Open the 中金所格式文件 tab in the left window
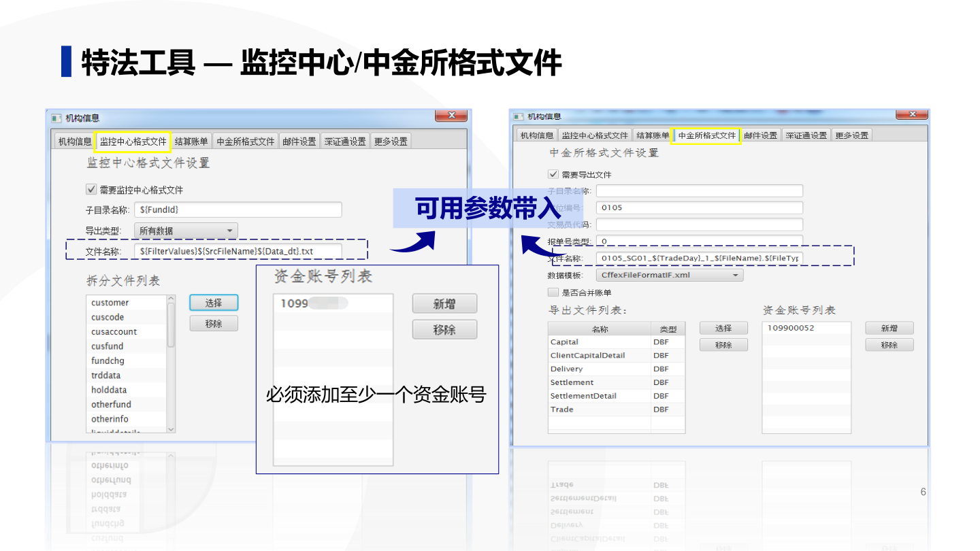980x551 pixels. tap(245, 141)
